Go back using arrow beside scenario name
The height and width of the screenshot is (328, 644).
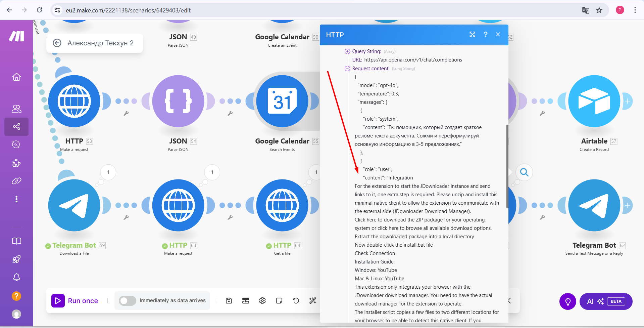(x=57, y=43)
